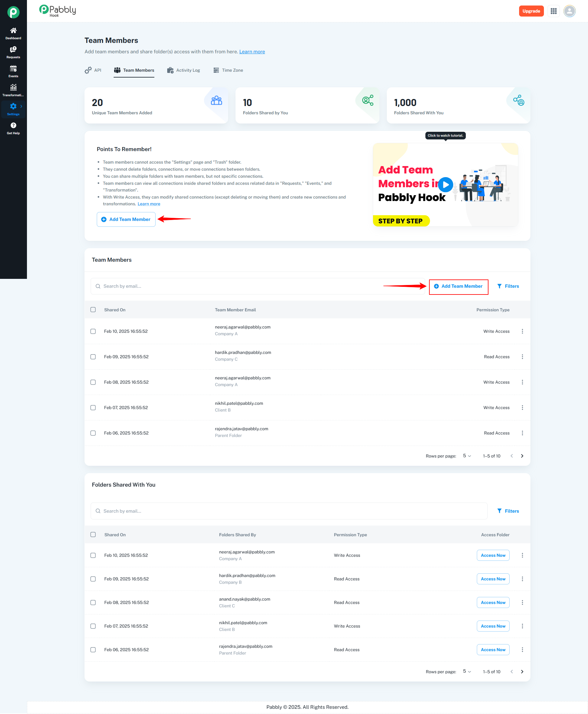Go to Events in the sidebar
The width and height of the screenshot is (588, 714).
pos(13,71)
